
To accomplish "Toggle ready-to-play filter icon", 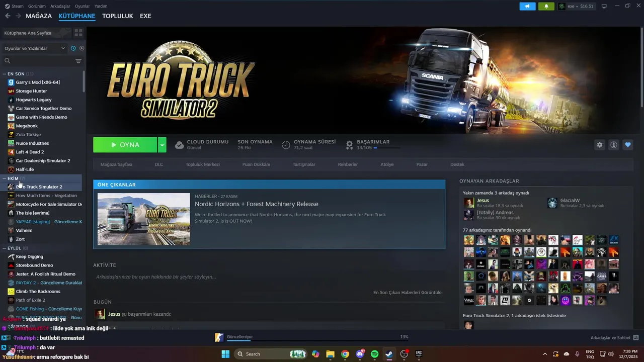I will [82, 48].
